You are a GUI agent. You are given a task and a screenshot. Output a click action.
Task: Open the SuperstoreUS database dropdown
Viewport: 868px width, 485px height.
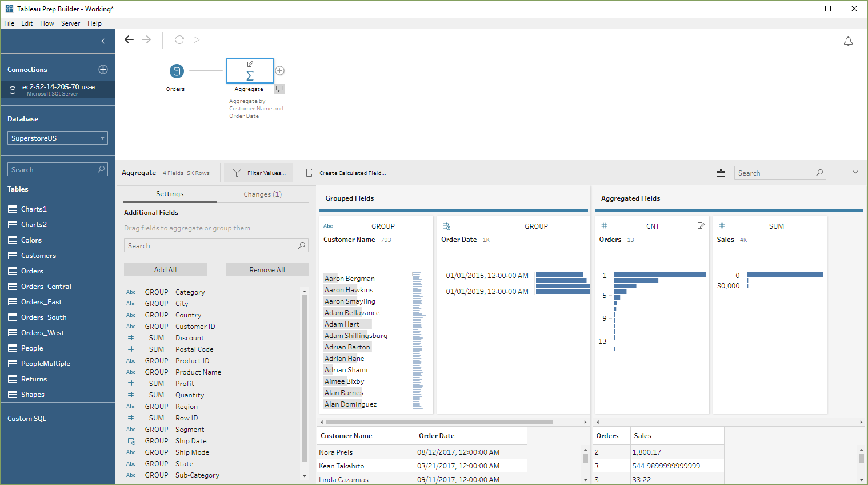click(x=102, y=138)
